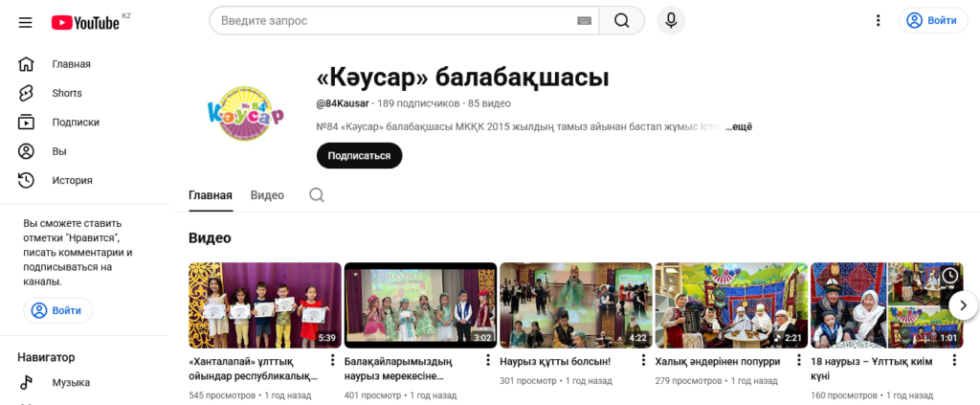Start voice search with the microphone
The height and width of the screenshot is (405, 980).
671,20
